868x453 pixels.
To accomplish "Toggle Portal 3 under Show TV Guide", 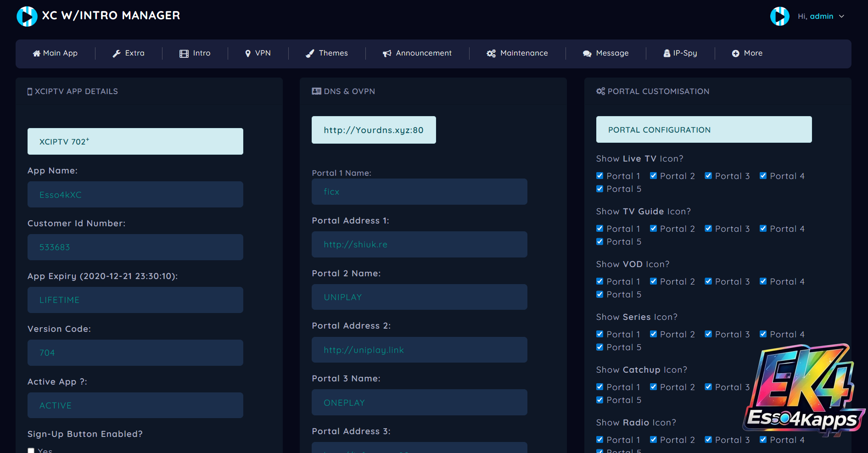I will pyautogui.click(x=708, y=229).
